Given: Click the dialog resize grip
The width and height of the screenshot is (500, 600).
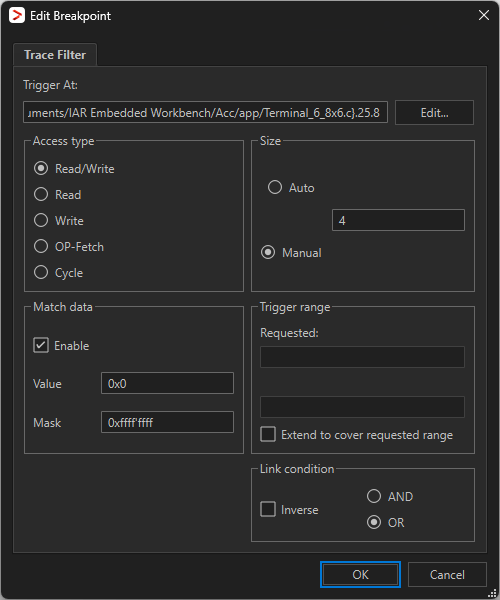Looking at the screenshot, I should pos(492,593).
